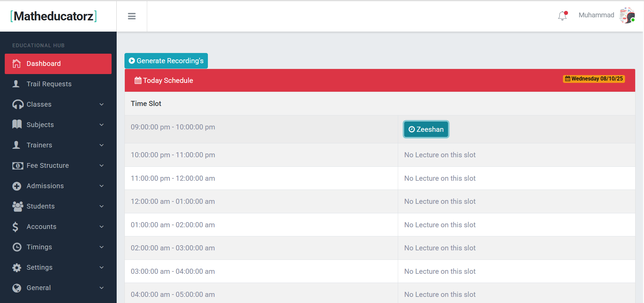Screen dimensions: 644x303
Task: Click the Students group icon
Action: [x=18, y=206]
